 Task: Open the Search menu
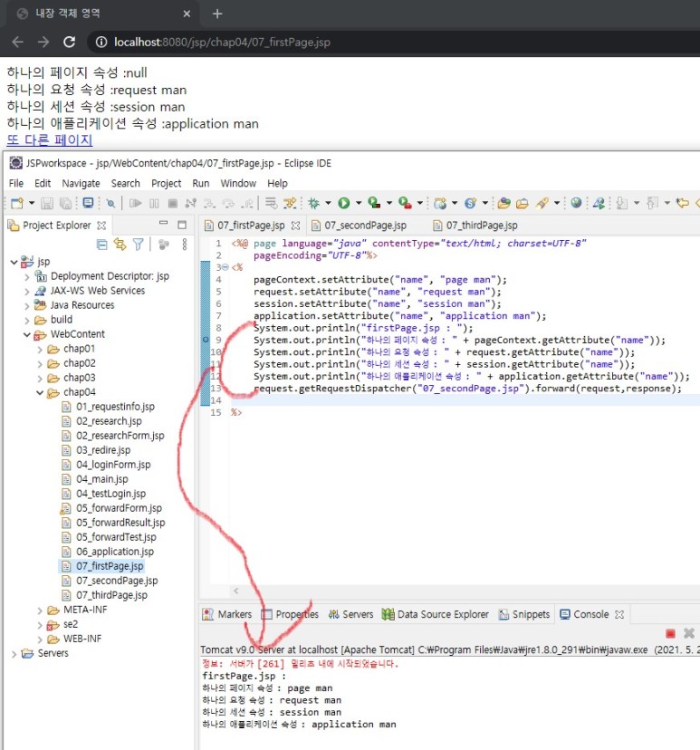[126, 183]
